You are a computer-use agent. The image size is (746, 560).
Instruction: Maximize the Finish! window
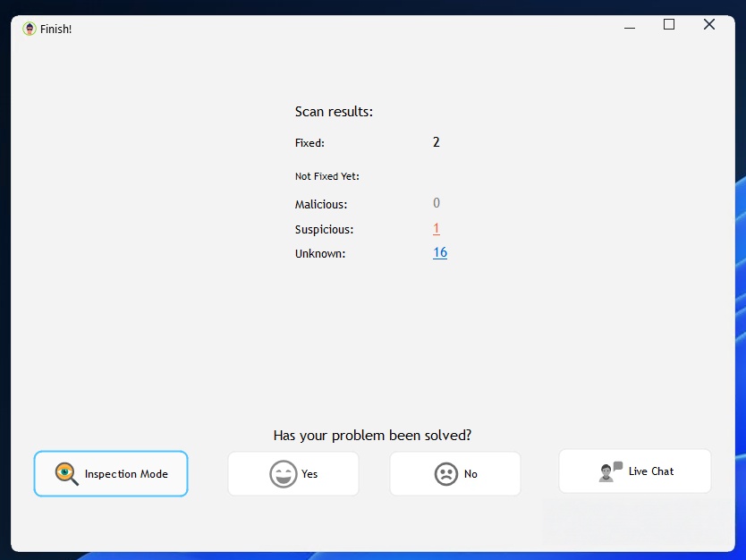pos(669,24)
